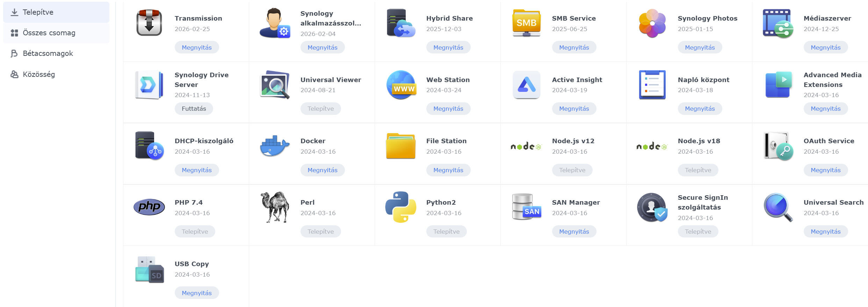The image size is (868, 307).
Task: Click the USB Copy icon
Action: tap(149, 269)
